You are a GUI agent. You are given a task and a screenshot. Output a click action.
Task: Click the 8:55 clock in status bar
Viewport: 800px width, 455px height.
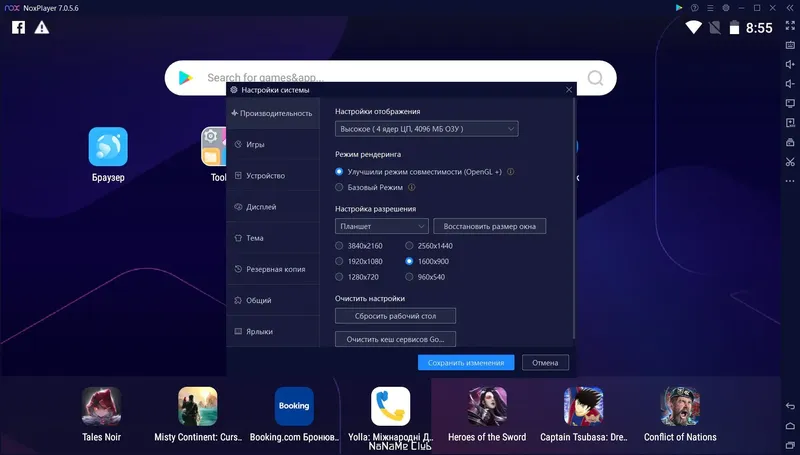tap(759, 28)
